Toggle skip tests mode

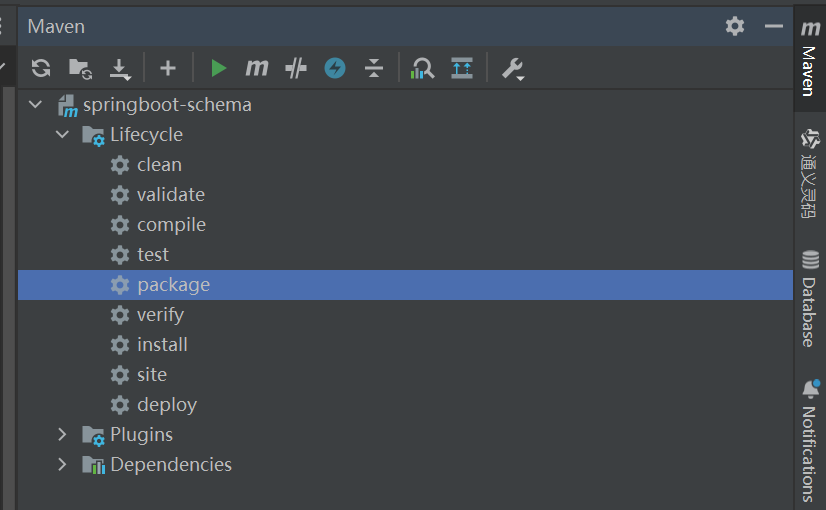(296, 68)
